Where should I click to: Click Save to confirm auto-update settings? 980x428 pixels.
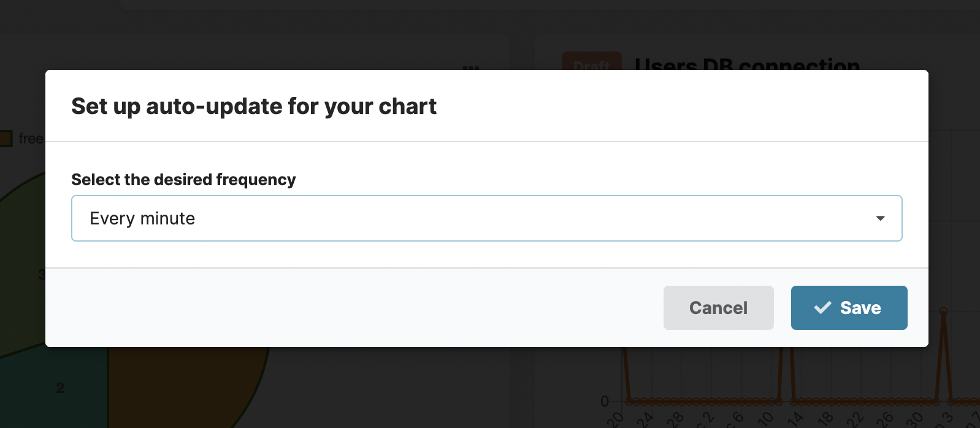click(x=849, y=308)
